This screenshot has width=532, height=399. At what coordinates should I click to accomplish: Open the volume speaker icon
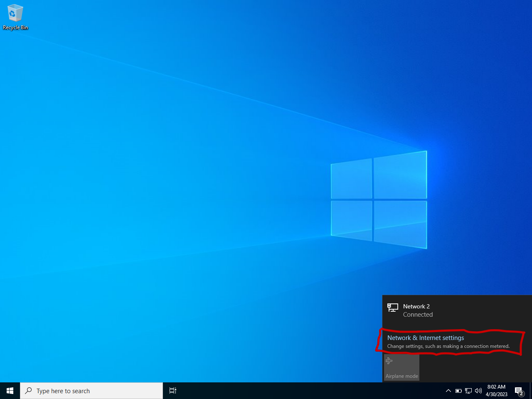(x=478, y=391)
